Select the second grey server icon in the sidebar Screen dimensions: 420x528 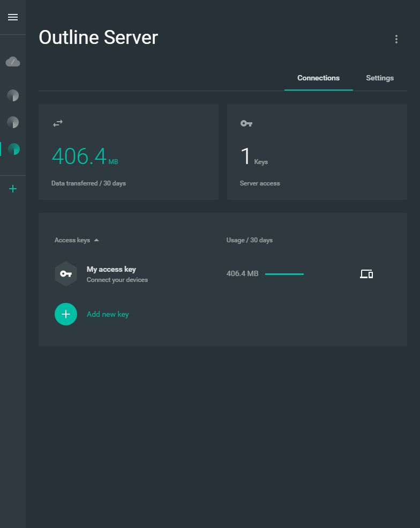click(x=13, y=122)
